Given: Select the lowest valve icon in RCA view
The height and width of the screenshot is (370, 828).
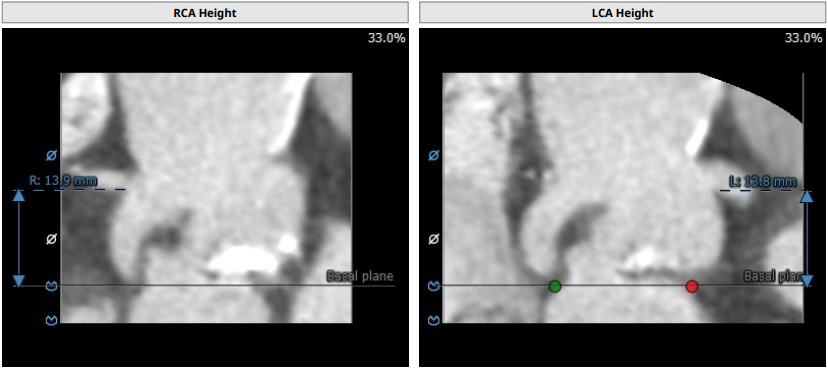Looking at the screenshot, I should tap(52, 319).
